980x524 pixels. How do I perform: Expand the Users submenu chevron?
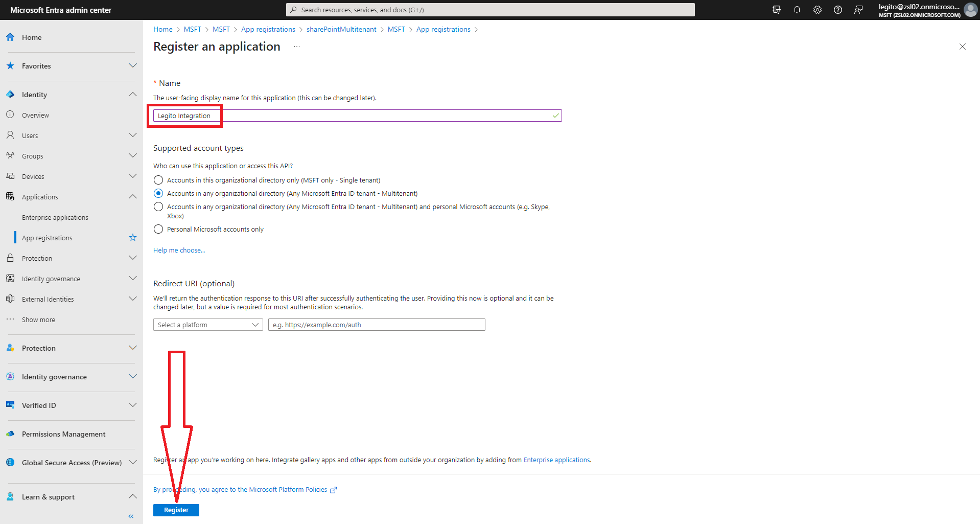coord(133,135)
